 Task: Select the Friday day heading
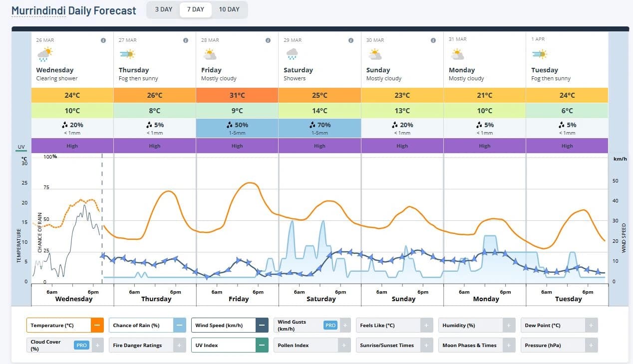click(x=211, y=70)
